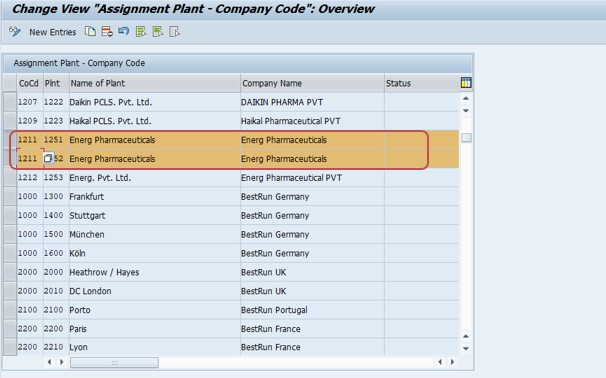Image resolution: width=606 pixels, height=378 pixels.
Task: Click the Heathrow / Hayes plant name
Action: pyautogui.click(x=104, y=272)
